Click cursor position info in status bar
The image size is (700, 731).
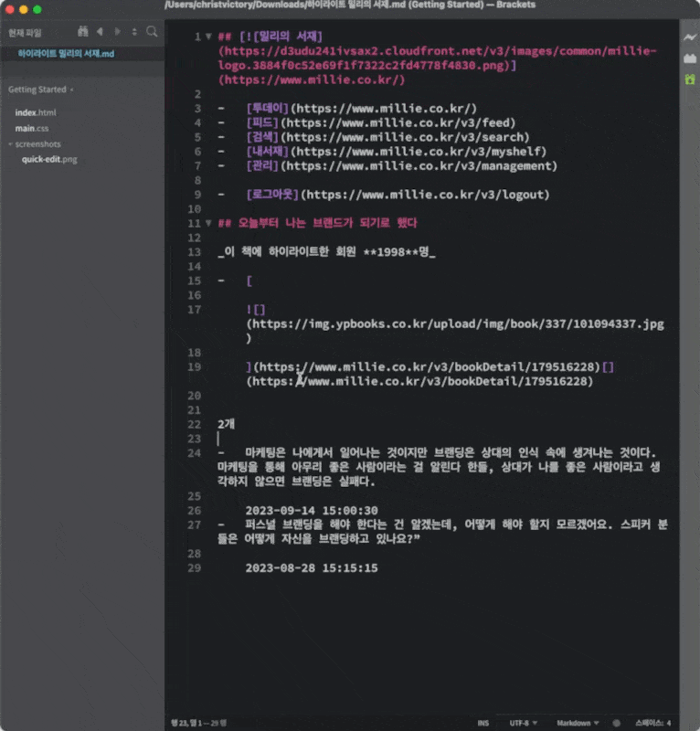198,723
